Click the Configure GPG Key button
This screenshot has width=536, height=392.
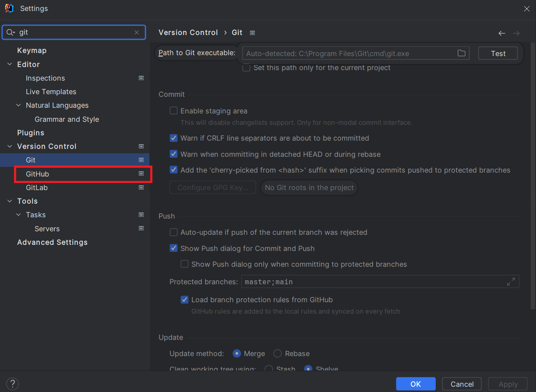(x=213, y=187)
